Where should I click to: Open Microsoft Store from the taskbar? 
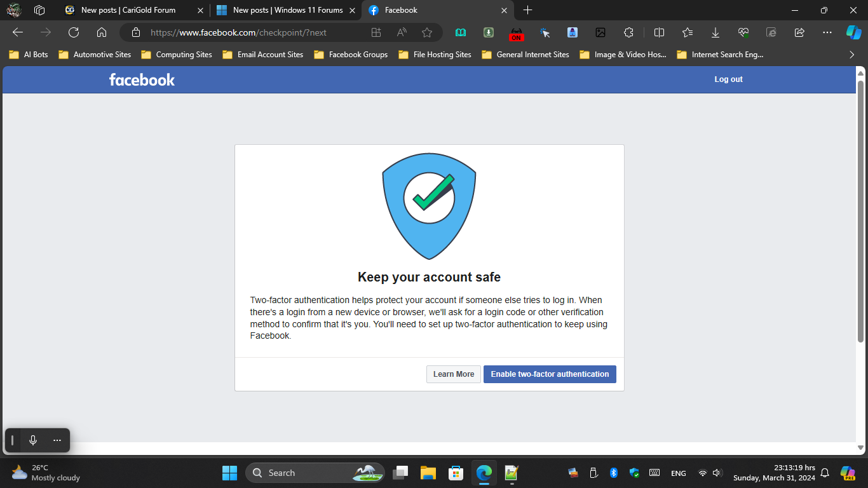[456, 473]
